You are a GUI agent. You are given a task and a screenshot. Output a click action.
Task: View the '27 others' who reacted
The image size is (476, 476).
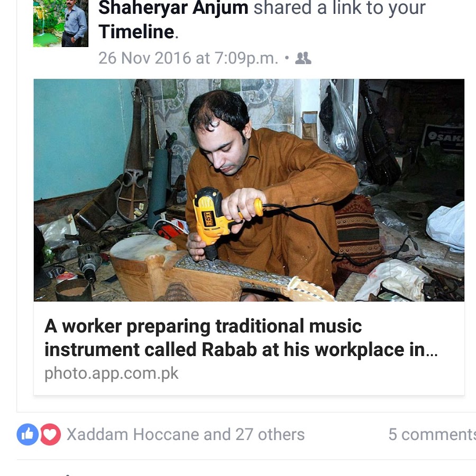[270, 434]
